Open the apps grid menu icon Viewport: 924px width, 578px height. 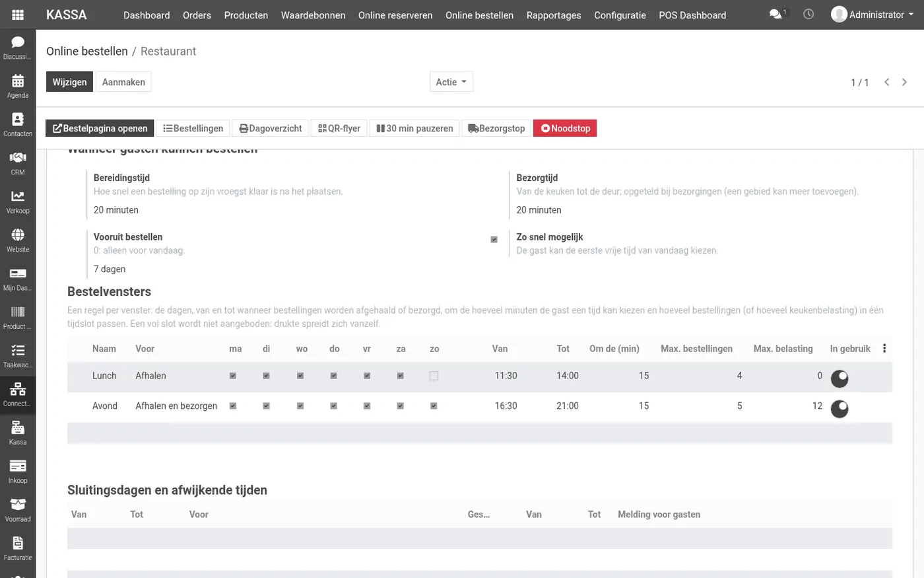(x=18, y=15)
